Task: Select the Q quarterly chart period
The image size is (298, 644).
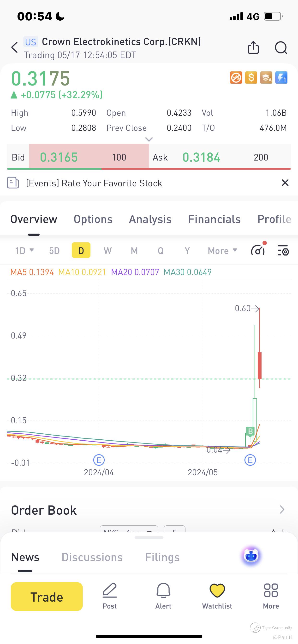Action: (161, 250)
